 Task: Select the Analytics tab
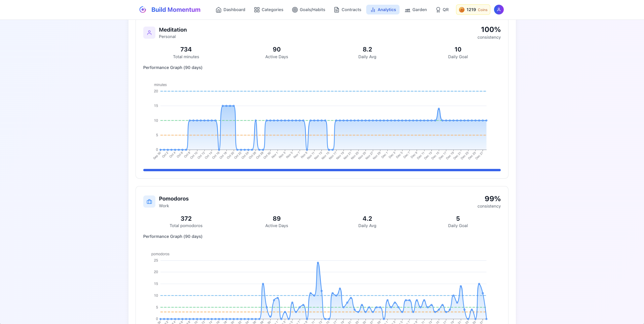coord(383,10)
